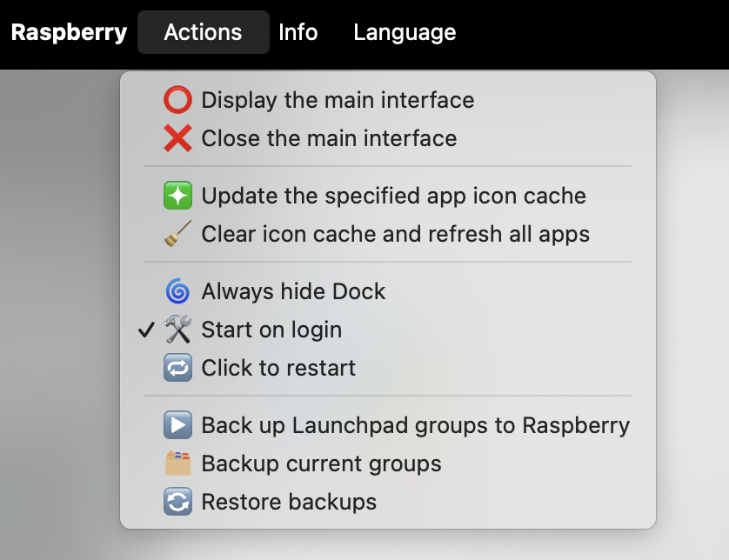The image size is (729, 560).
Task: Expand the Language menu
Action: coord(405,33)
